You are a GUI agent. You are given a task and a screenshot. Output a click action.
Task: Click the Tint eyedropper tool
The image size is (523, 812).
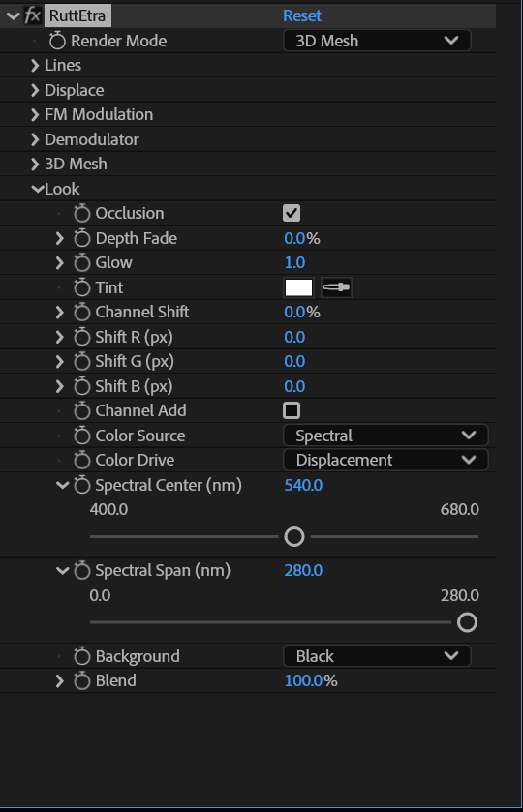[x=336, y=287]
